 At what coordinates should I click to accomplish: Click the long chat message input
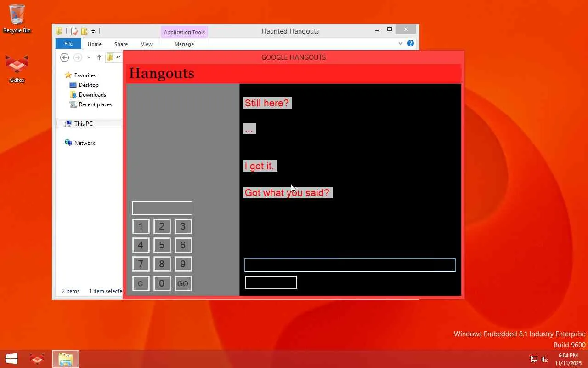pos(350,265)
